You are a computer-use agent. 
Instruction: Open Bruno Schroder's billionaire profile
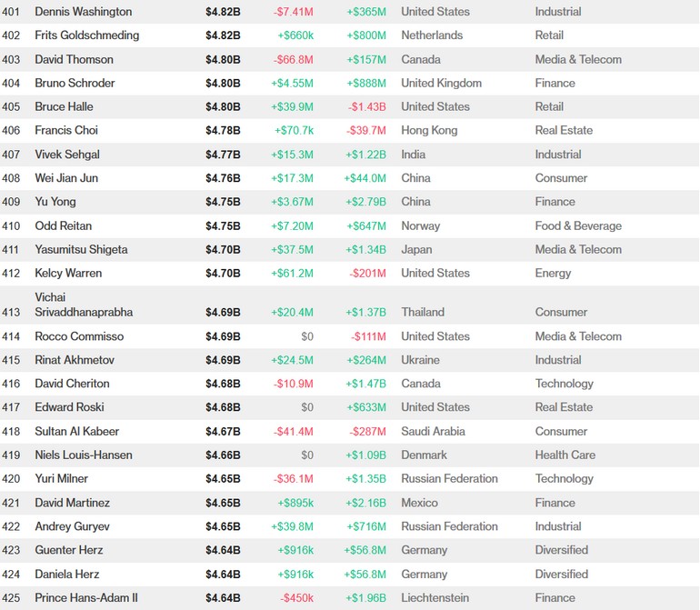[75, 83]
